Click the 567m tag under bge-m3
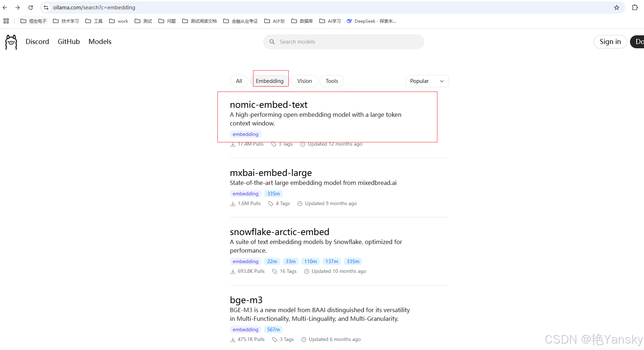 pos(274,329)
